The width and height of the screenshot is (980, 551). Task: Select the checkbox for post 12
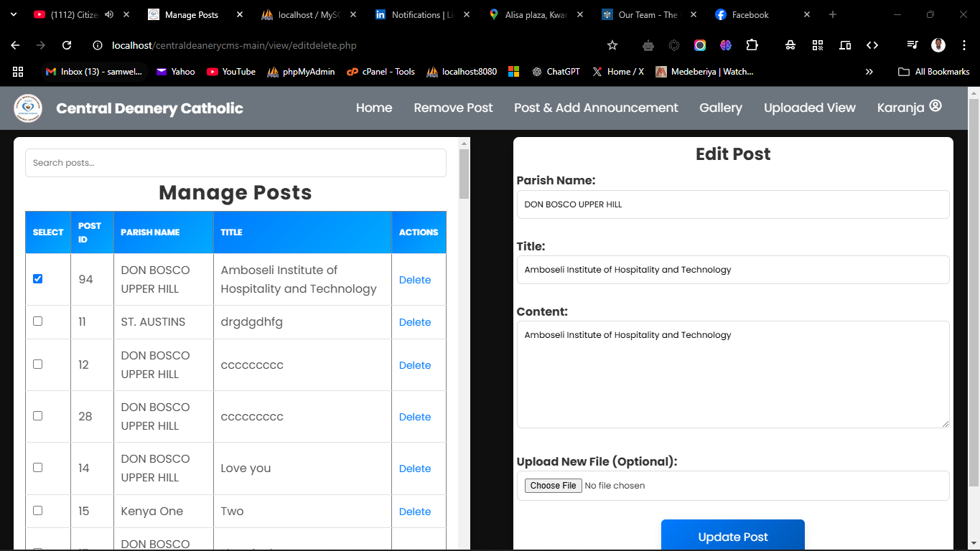click(38, 364)
